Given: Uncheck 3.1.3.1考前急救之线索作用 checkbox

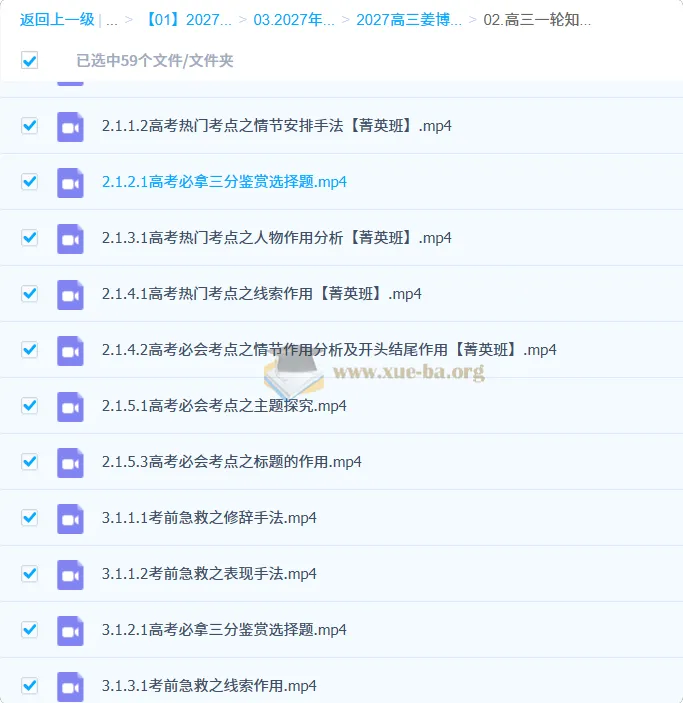Looking at the screenshot, I should point(30,686).
